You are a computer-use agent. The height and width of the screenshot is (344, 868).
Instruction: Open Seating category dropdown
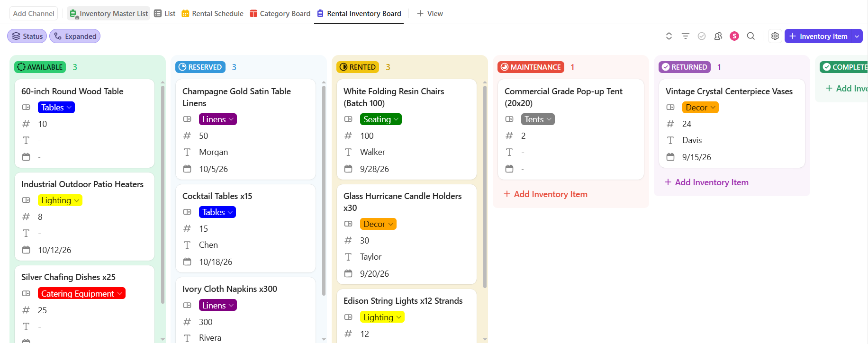click(x=381, y=119)
